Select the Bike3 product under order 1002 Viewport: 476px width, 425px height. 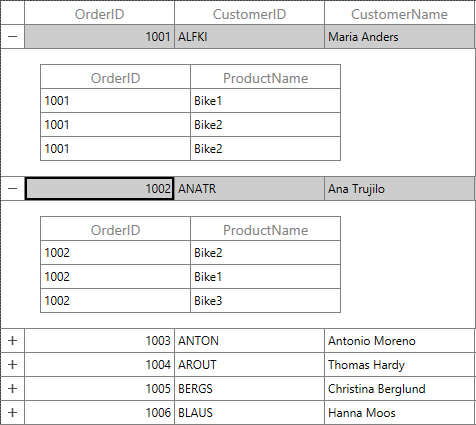pos(265,301)
